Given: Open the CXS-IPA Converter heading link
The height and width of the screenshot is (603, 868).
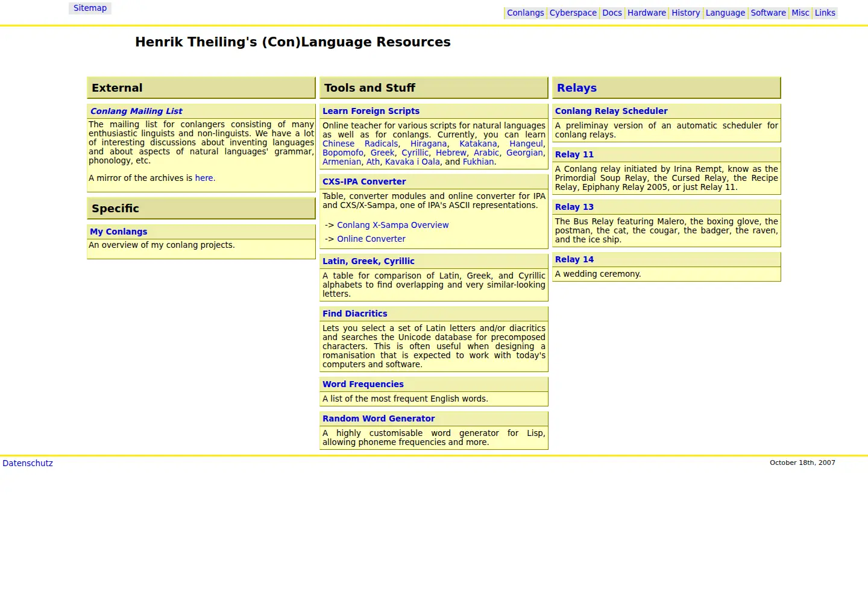Looking at the screenshot, I should [x=364, y=182].
